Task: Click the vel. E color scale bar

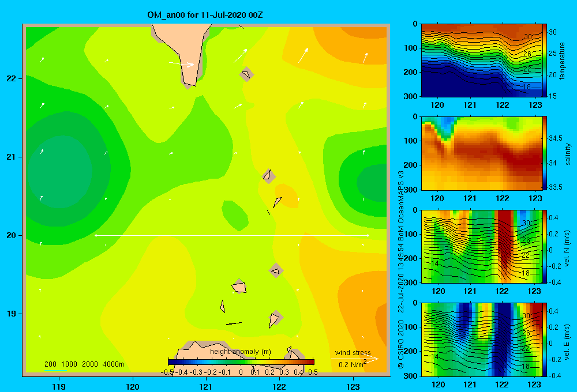Action: (x=545, y=340)
